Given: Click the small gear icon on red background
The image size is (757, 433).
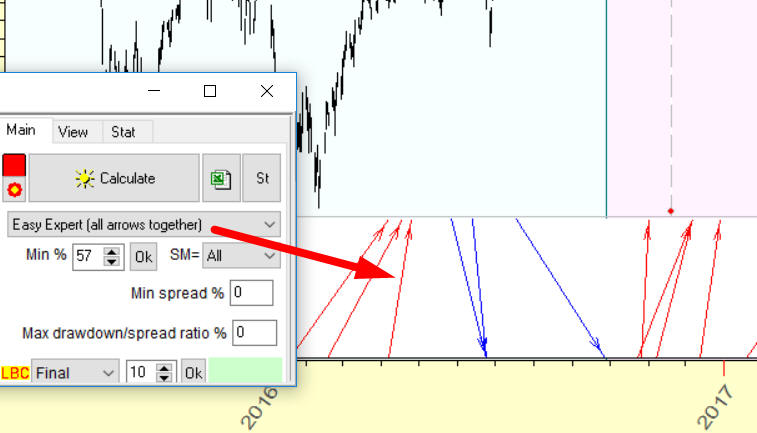Looking at the screenshot, I should tap(14, 190).
